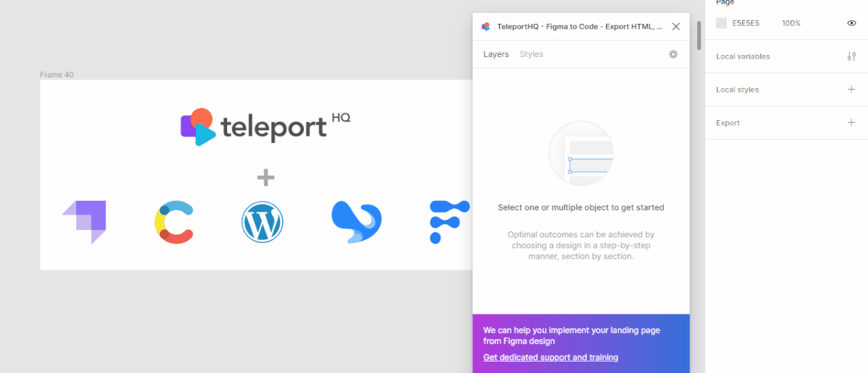This screenshot has height=373, width=868.
Task: Edit the 100% opacity field
Action: (x=791, y=23)
